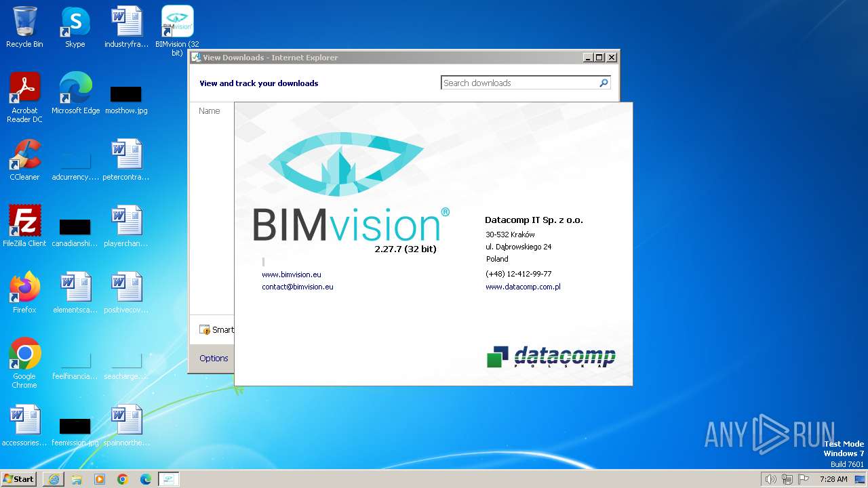Screen dimensions: 868x488
Task: Select the mosthow.jpg desktop file
Action: pos(126,99)
